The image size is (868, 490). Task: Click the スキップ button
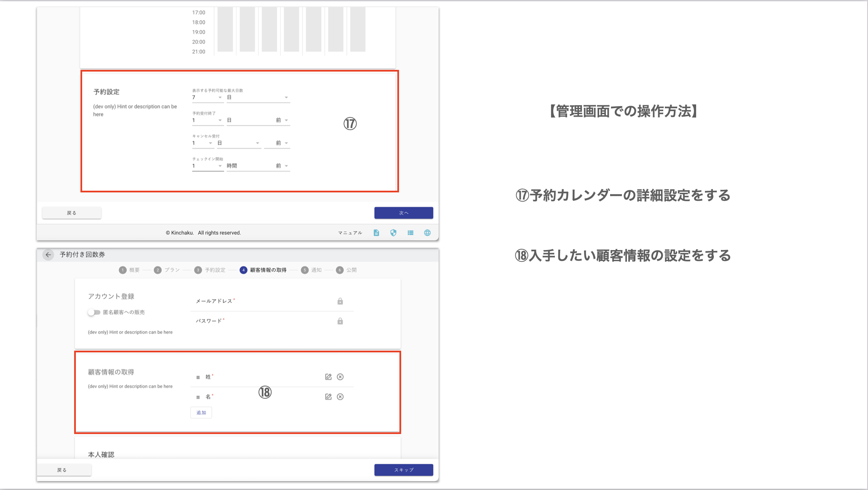coord(403,470)
